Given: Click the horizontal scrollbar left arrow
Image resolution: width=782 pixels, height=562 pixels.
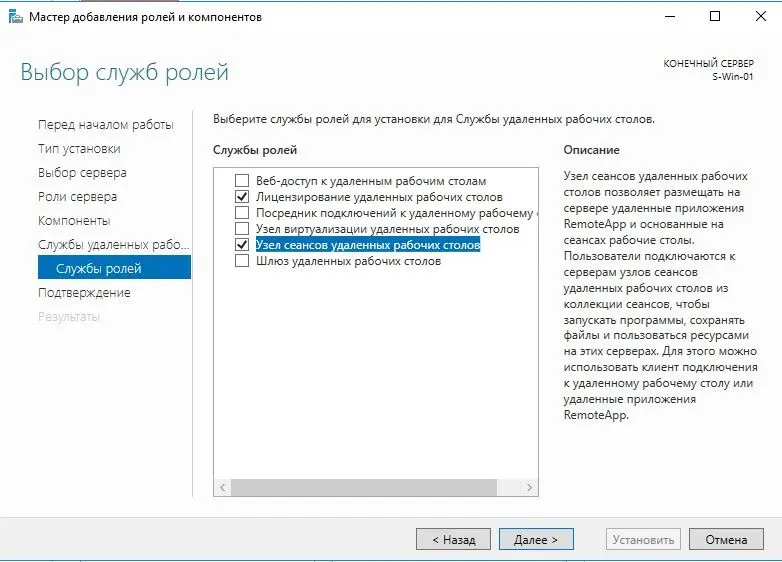Looking at the screenshot, I should click(x=223, y=487).
